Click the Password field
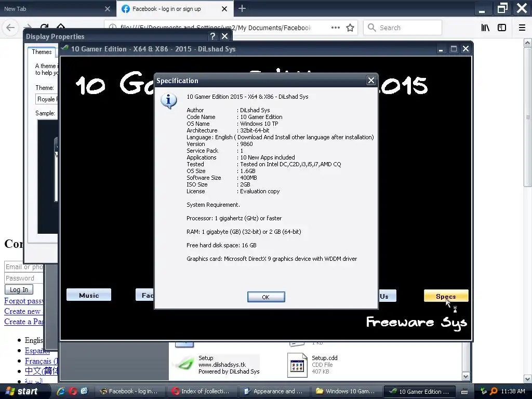 pos(24,278)
